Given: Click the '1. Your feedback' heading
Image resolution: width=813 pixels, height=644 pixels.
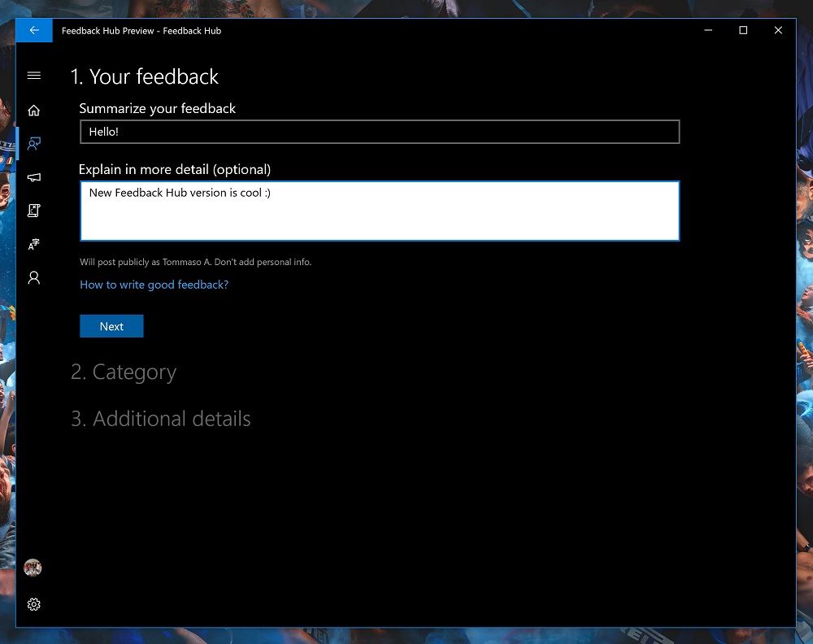Looking at the screenshot, I should coord(145,76).
